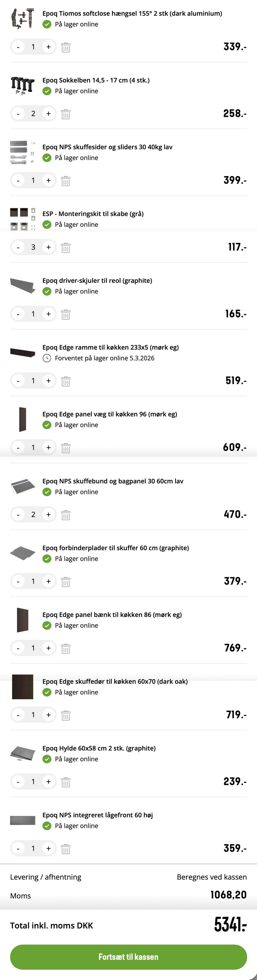The width and height of the screenshot is (257, 980).
Task: Click Fortsæt til kassen button
Action: [128, 956]
